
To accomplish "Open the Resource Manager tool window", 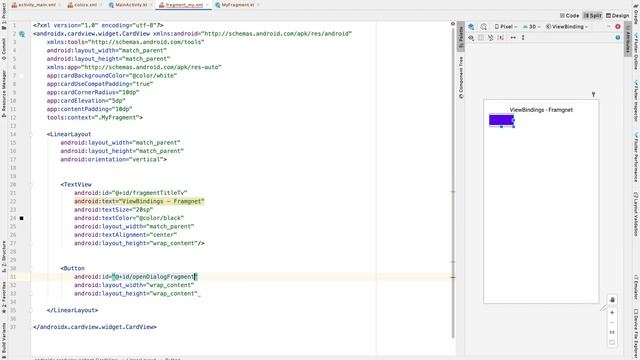I will pos(4,94).
